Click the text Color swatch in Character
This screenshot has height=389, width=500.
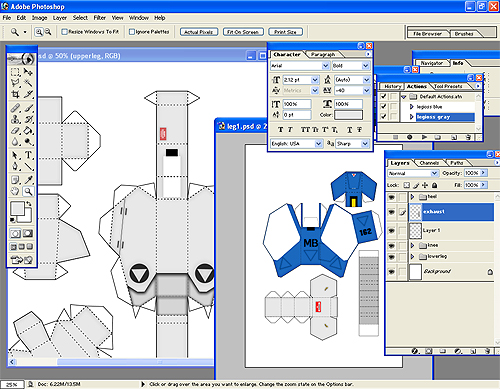pyautogui.click(x=348, y=115)
